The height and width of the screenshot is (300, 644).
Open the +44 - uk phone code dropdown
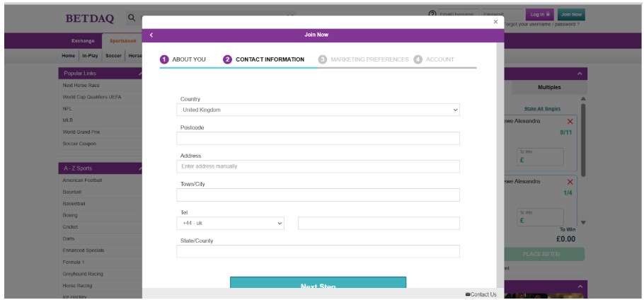230,223
